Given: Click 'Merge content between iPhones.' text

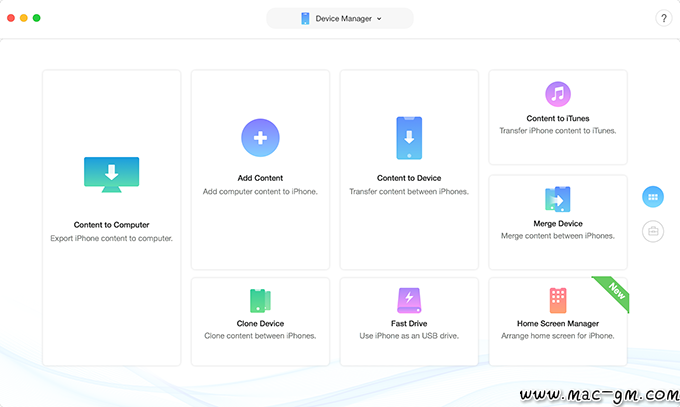Looking at the screenshot, I should [558, 236].
